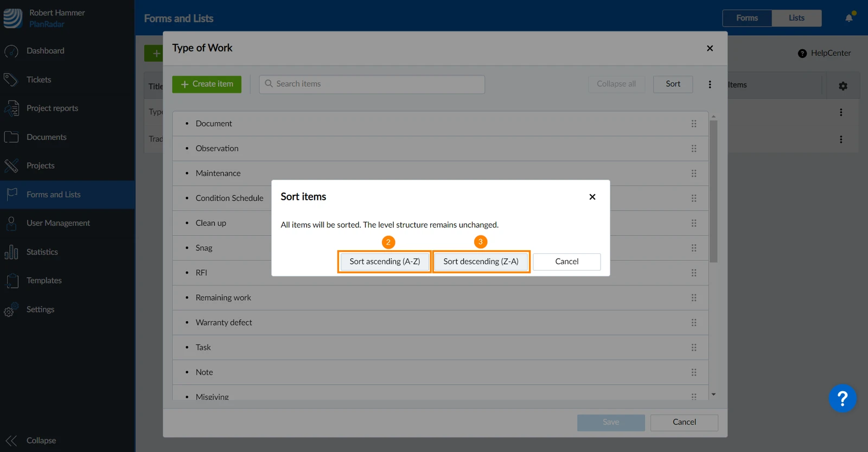868x452 pixels.
Task: Click Sort descending (Z-A)
Action: pyautogui.click(x=481, y=262)
